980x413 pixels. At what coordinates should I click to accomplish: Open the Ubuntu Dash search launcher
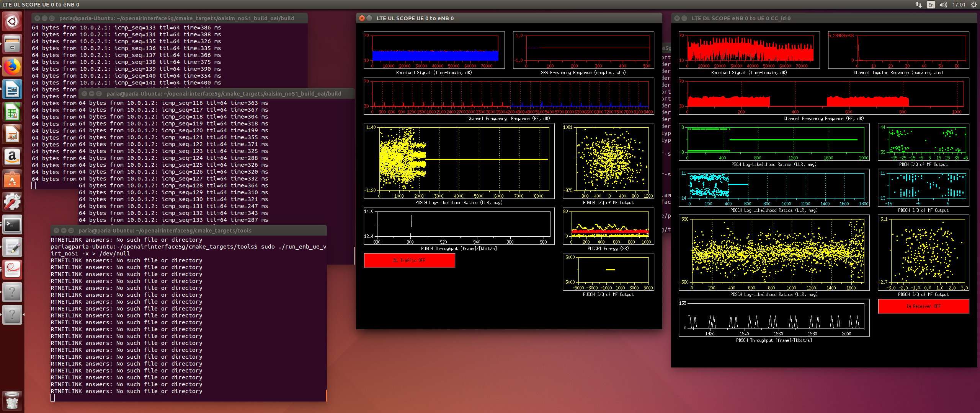pos(12,21)
